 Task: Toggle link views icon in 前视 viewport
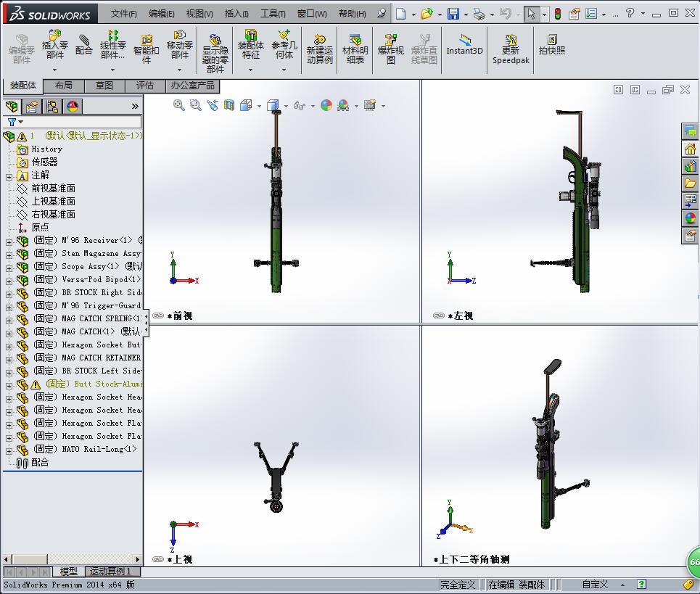tap(157, 316)
